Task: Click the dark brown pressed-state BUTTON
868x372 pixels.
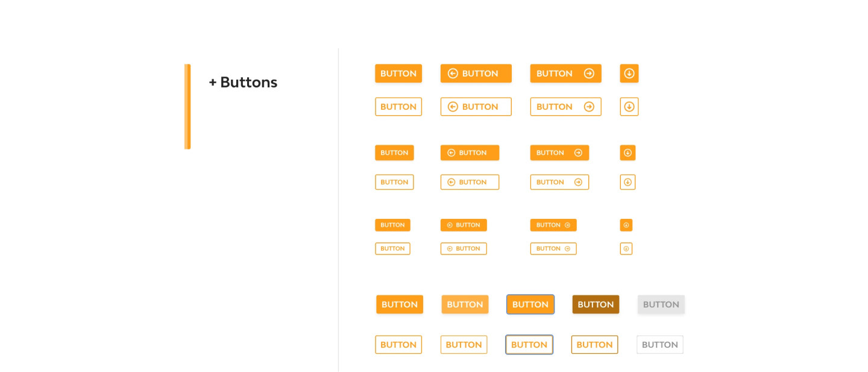Action: [596, 304]
